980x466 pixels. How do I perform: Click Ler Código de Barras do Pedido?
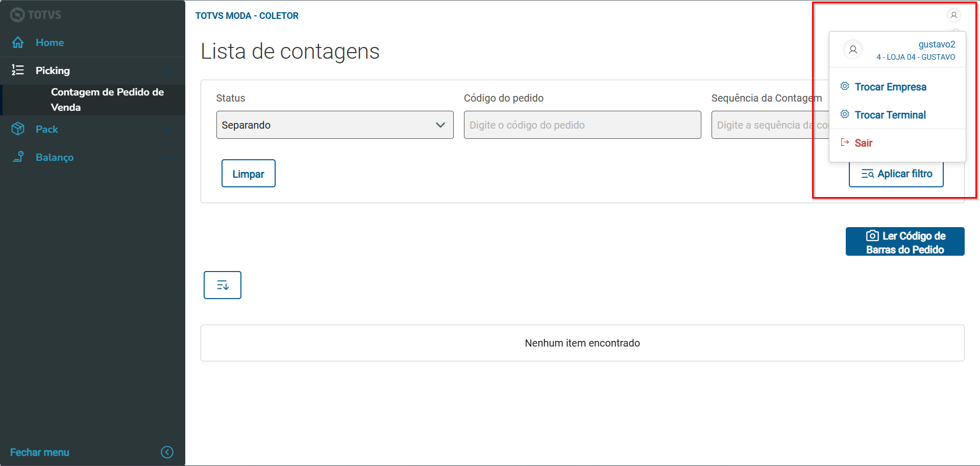(904, 242)
